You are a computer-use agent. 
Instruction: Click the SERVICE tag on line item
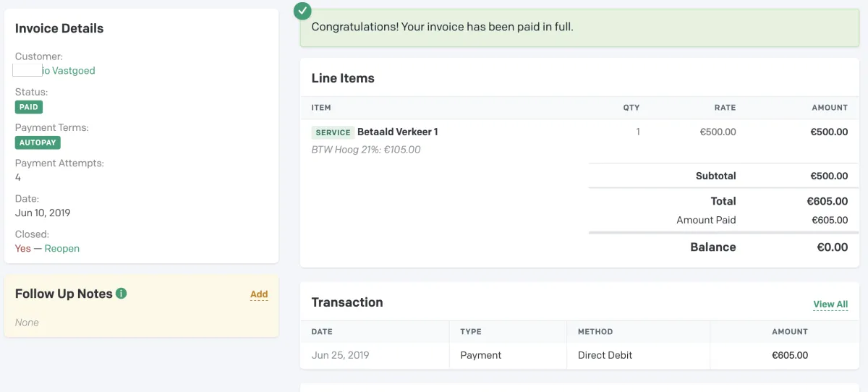[x=333, y=132]
